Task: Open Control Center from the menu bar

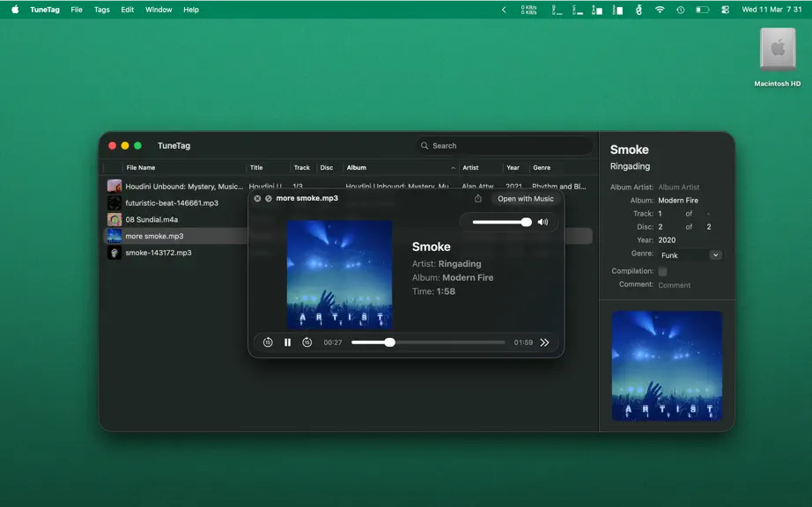Action: point(725,10)
